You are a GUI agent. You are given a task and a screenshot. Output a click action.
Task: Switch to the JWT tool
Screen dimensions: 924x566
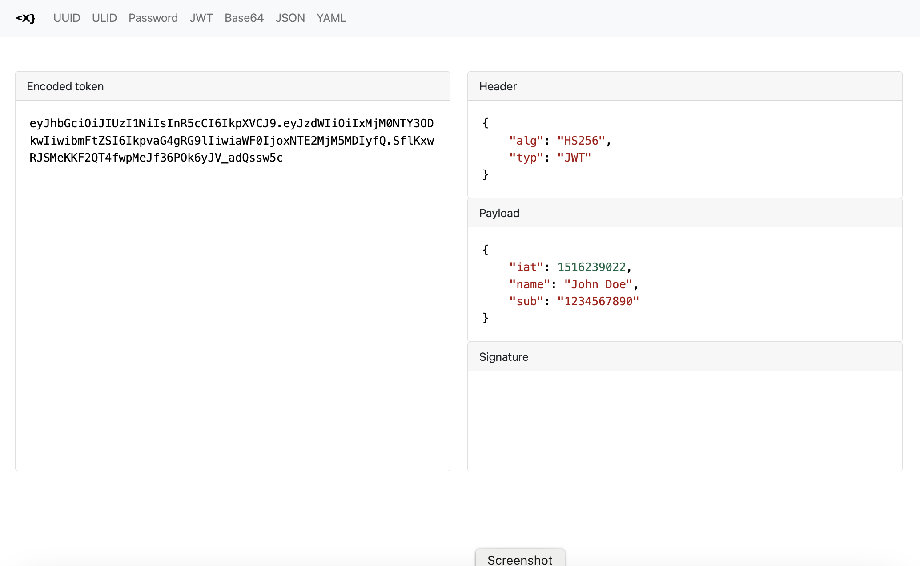point(201,18)
